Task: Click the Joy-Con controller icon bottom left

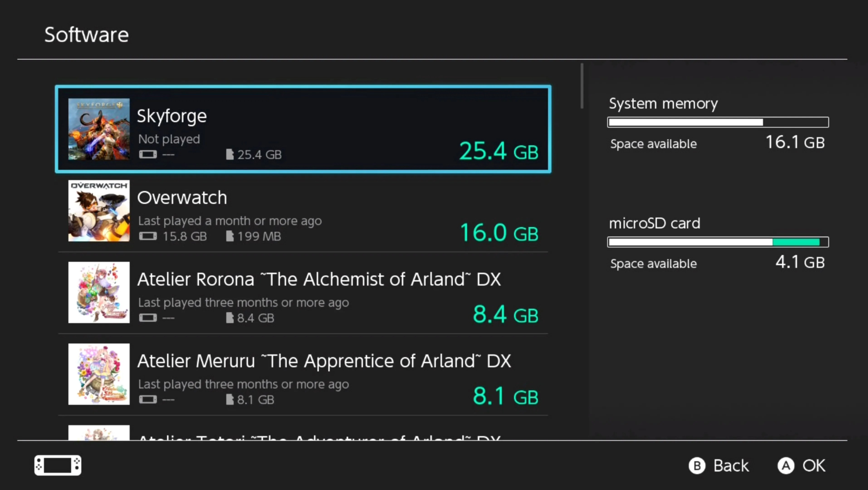Action: tap(57, 465)
